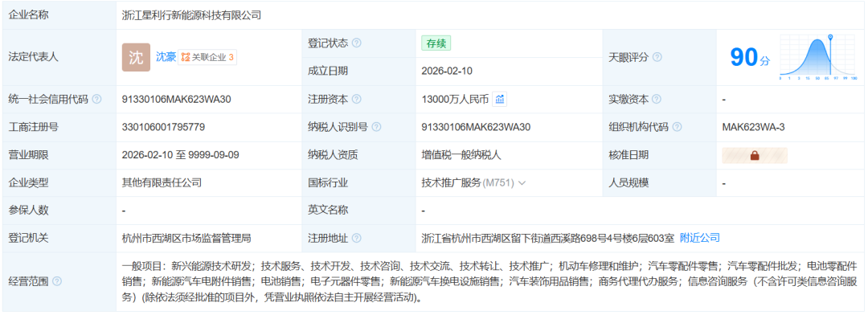The width and height of the screenshot is (868, 315).
Task: Click help icon next to 天眼评分
Action: point(657,57)
